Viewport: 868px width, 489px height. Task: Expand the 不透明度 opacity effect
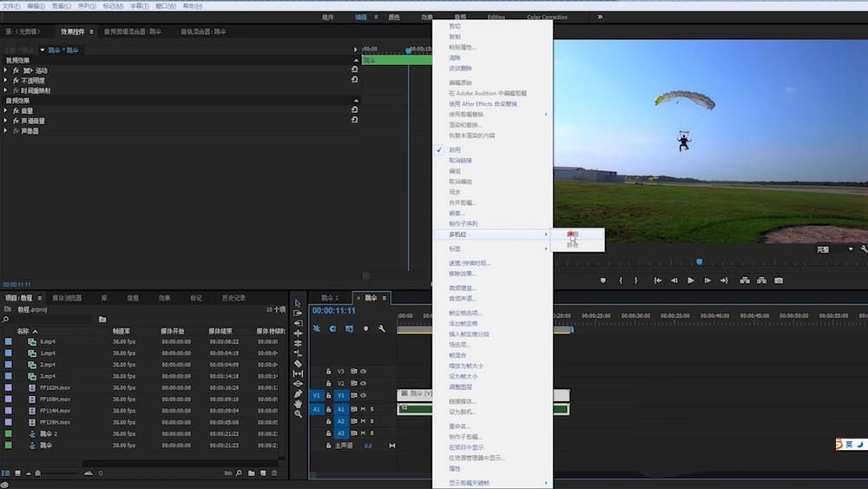6,80
